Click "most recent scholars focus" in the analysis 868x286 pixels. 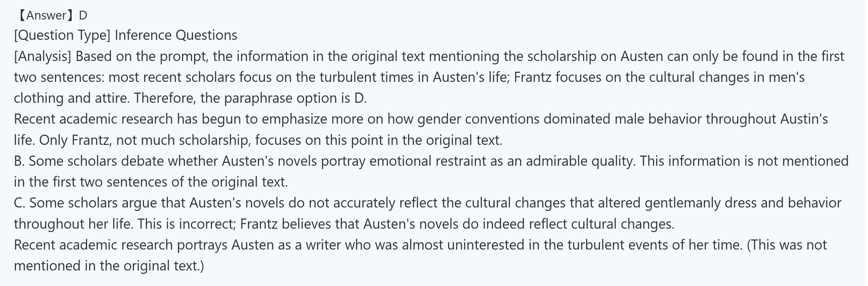pos(171,77)
